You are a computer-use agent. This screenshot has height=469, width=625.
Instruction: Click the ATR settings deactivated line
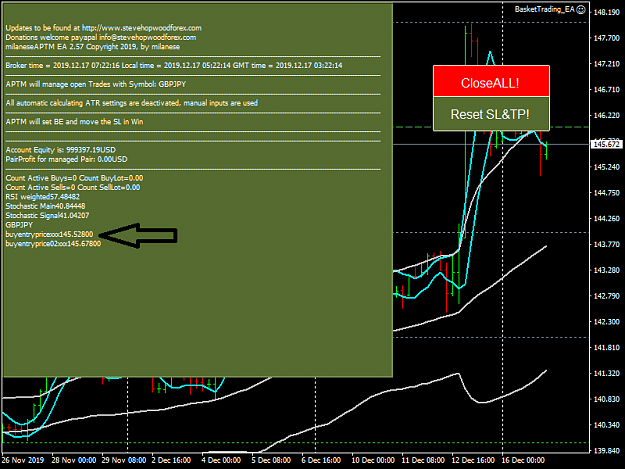[132, 103]
